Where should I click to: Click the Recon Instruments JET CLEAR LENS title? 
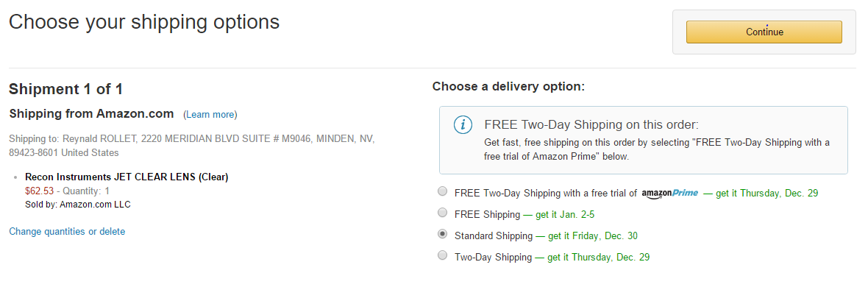coord(127,177)
